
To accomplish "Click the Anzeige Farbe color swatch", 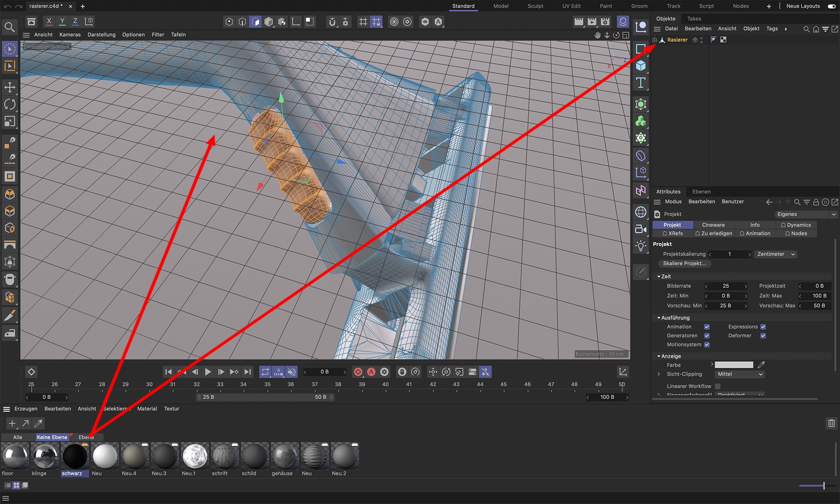I will click(734, 365).
